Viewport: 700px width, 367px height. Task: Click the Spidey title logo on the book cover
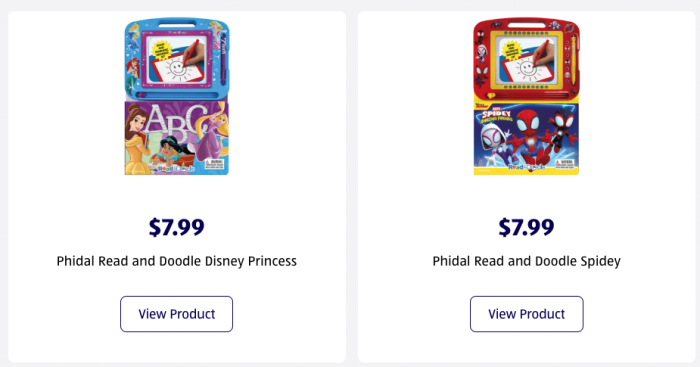click(496, 116)
